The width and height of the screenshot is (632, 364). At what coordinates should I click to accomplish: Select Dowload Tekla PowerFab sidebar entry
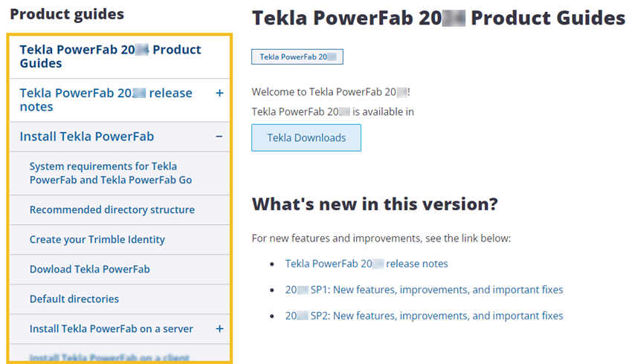pos(90,269)
